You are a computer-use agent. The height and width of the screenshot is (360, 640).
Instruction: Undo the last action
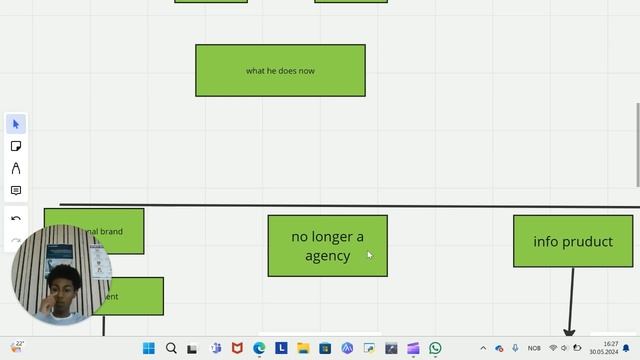point(16,218)
